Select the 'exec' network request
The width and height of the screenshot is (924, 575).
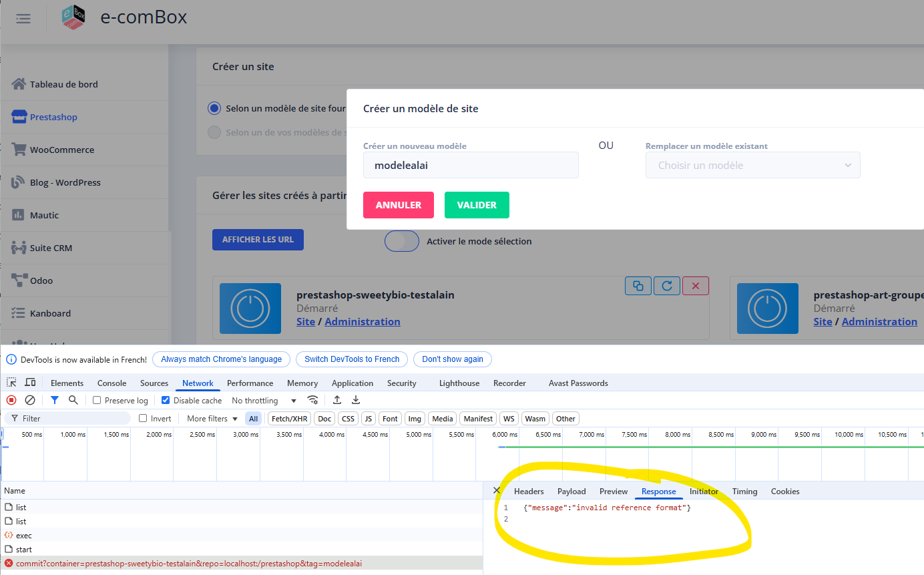click(242, 535)
